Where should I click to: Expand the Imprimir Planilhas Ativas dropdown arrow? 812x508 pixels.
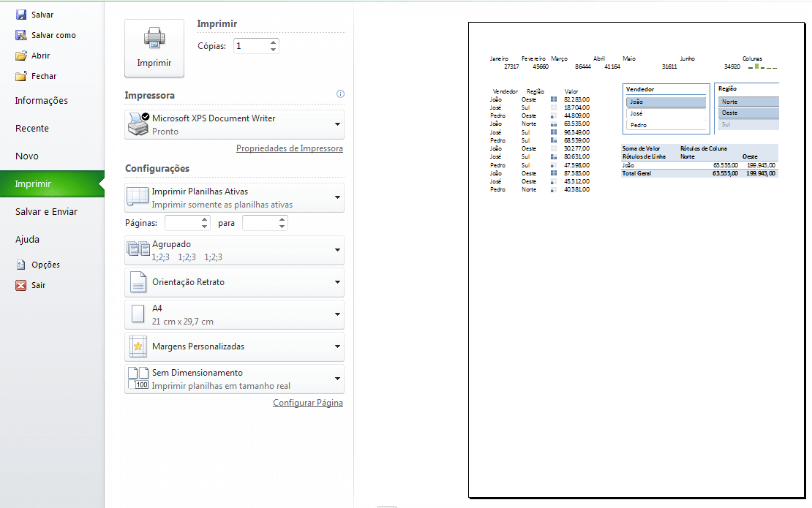pyautogui.click(x=338, y=197)
